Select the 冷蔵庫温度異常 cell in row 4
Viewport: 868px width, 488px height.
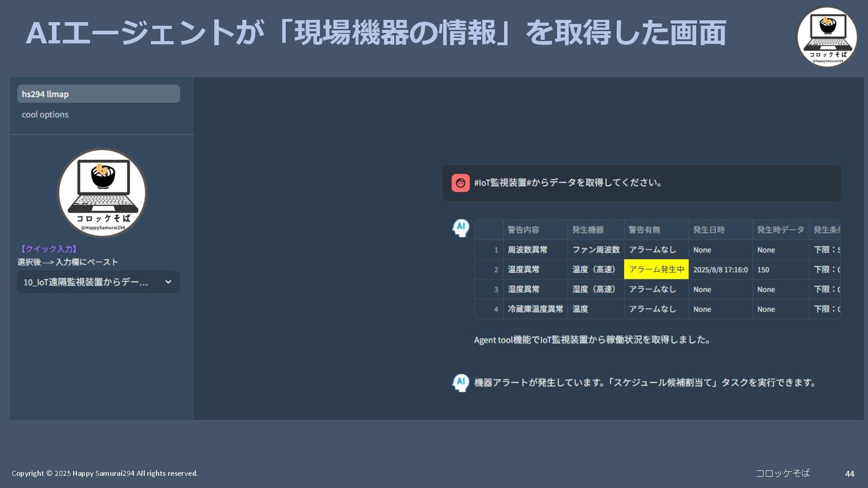click(x=535, y=309)
